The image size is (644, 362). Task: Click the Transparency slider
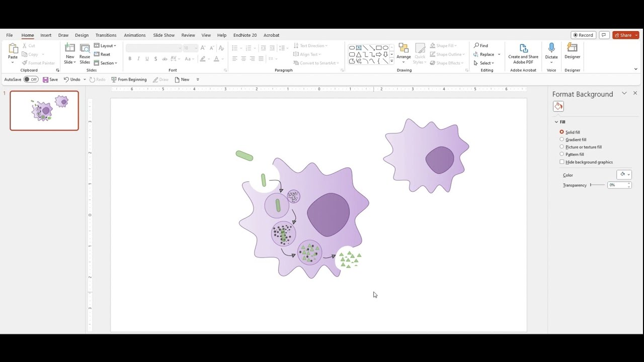597,185
